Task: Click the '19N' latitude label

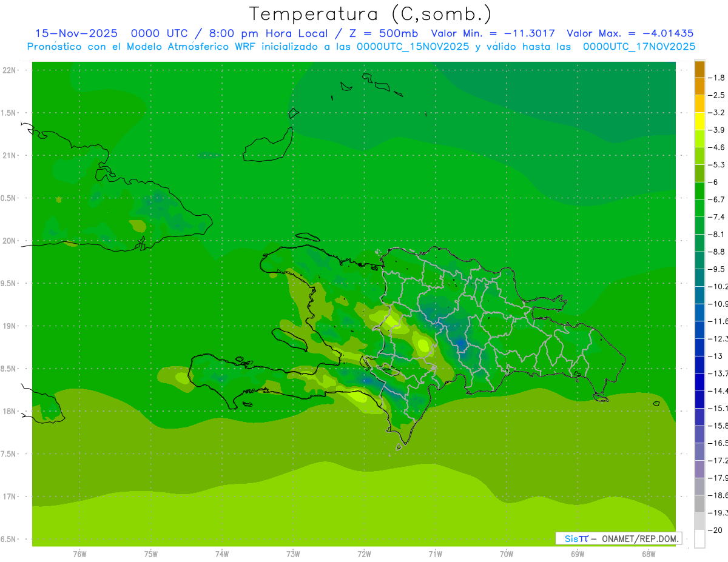Action: click(x=9, y=326)
